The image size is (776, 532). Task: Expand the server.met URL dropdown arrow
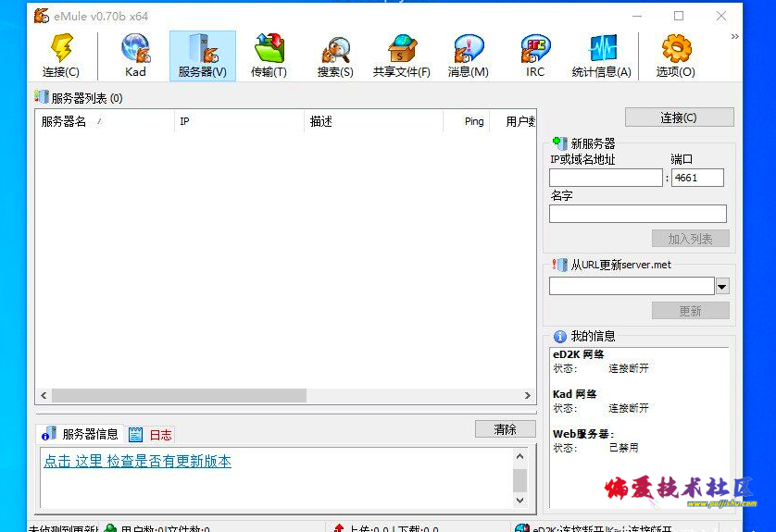point(722,286)
